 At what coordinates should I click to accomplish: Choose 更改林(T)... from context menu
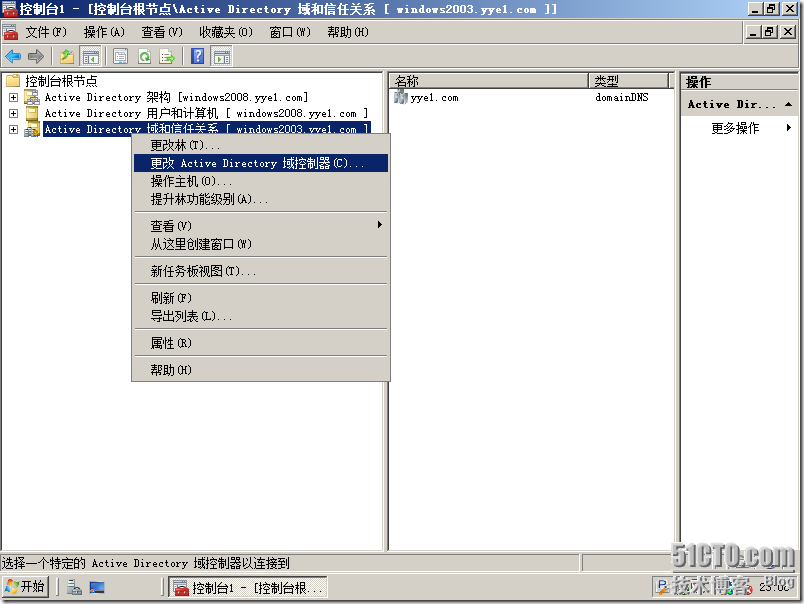[260, 145]
